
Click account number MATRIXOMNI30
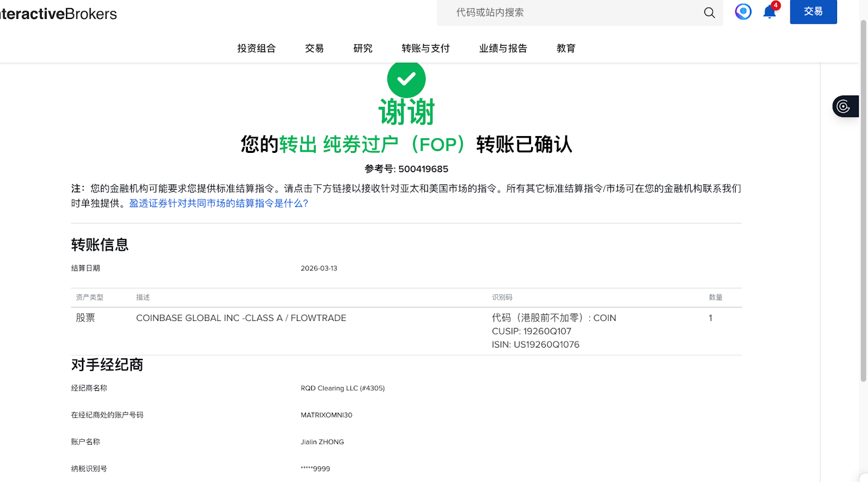click(327, 415)
